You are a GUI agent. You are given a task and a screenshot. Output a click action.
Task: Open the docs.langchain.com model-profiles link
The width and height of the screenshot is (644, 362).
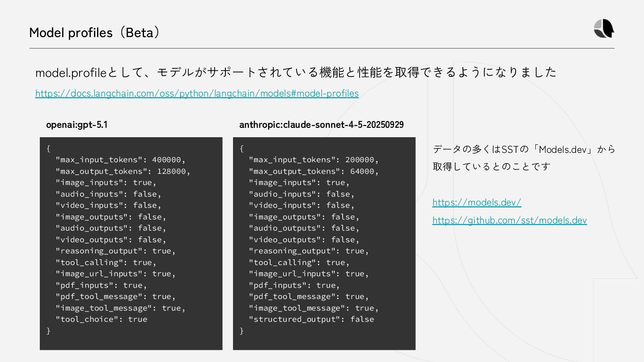197,93
